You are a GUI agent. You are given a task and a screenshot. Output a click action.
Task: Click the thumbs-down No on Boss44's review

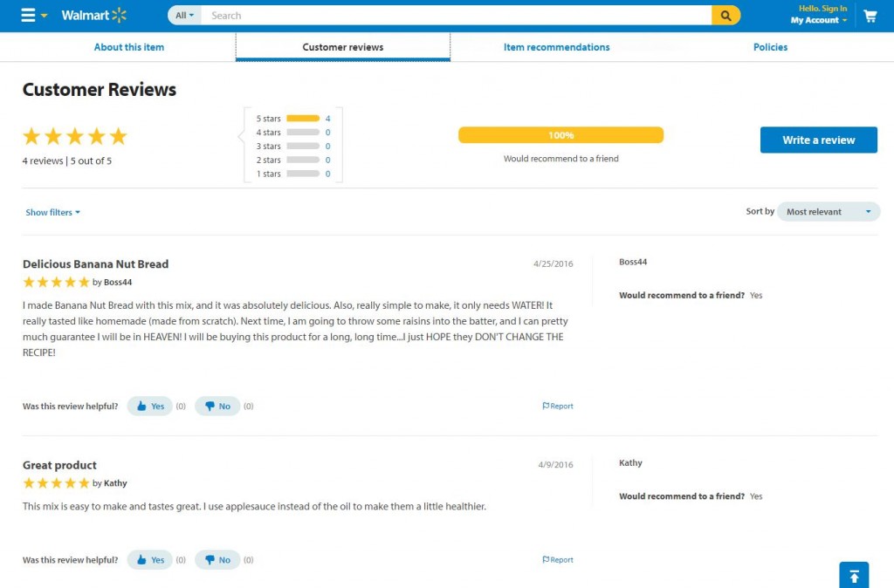tap(217, 406)
